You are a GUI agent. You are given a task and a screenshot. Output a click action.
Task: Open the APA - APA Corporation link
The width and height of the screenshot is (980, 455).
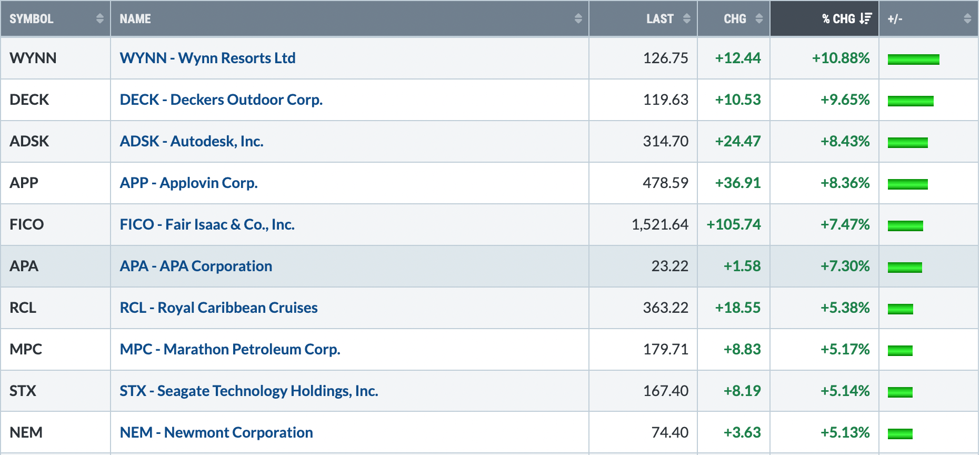(x=196, y=266)
